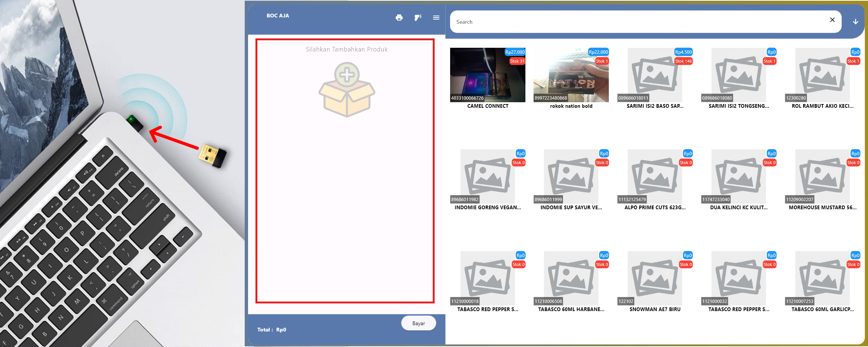Click the Stok 31 badge
The width and height of the screenshot is (868, 347).
tap(517, 61)
